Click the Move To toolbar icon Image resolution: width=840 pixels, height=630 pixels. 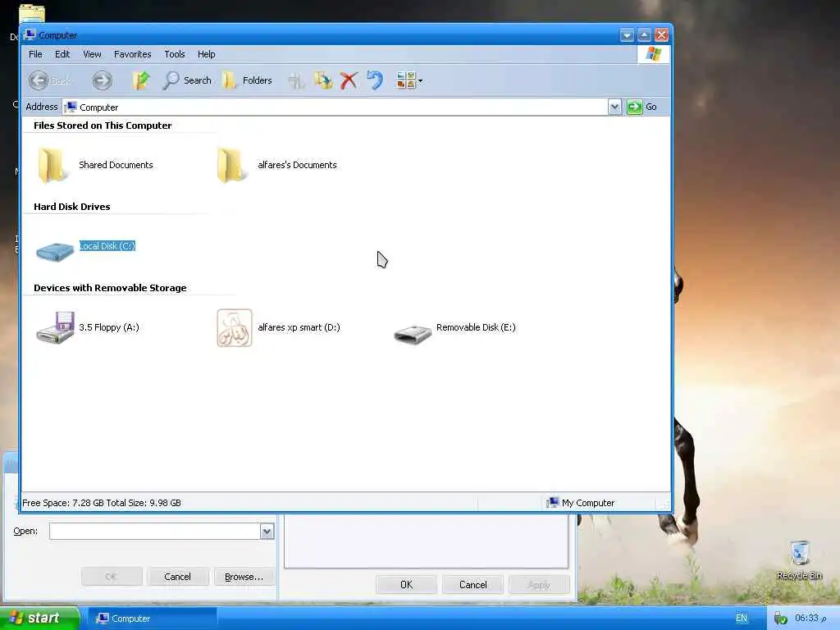pyautogui.click(x=295, y=80)
